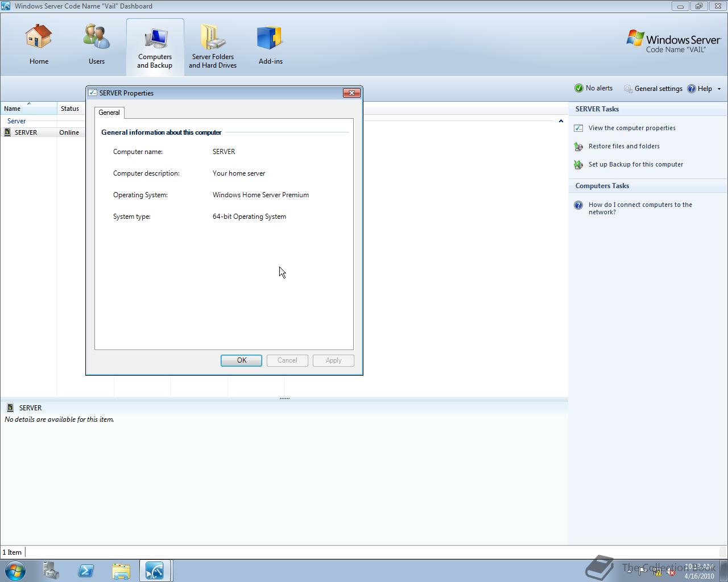Open General settings via the gear icon
This screenshot has height=582, width=728.
coord(628,88)
